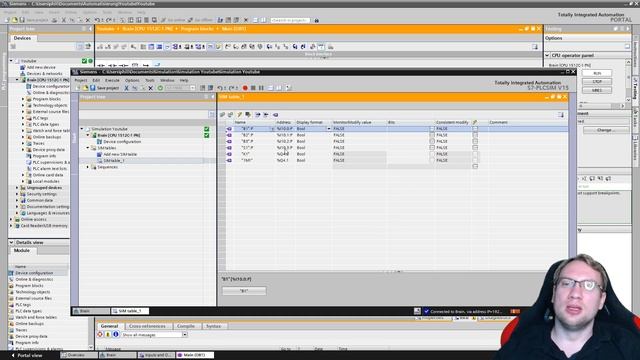This screenshot has width=640, height=360.
Task: Open the General tab in the inspector window
Action: coord(109,326)
